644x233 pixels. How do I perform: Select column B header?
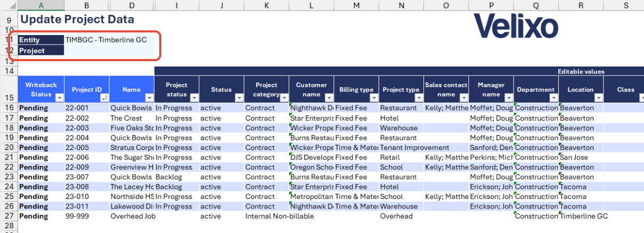click(x=87, y=5)
